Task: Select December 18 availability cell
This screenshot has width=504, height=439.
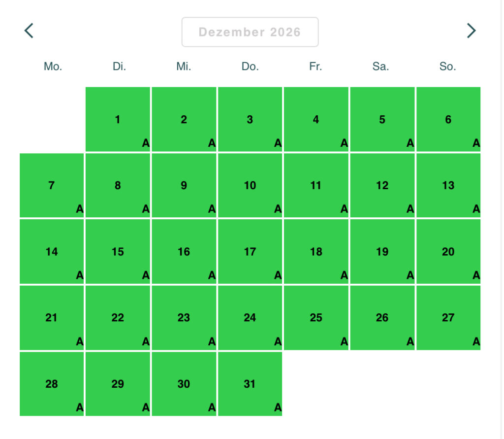Action: [316, 251]
